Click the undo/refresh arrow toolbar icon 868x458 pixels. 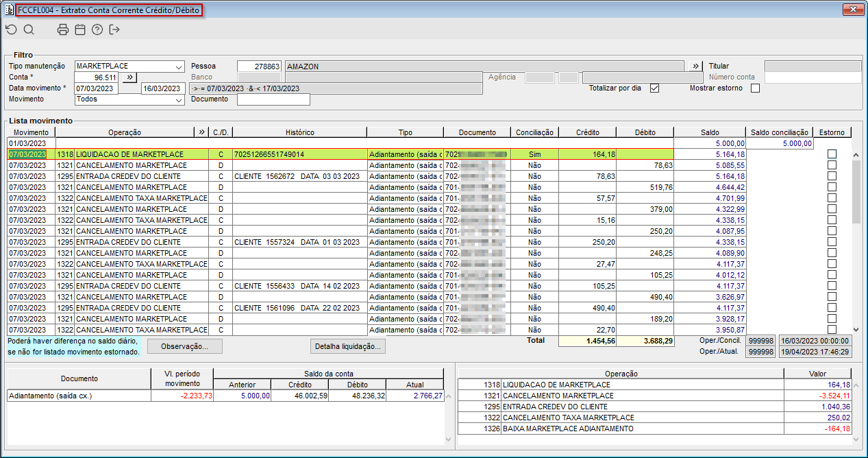coord(11,29)
